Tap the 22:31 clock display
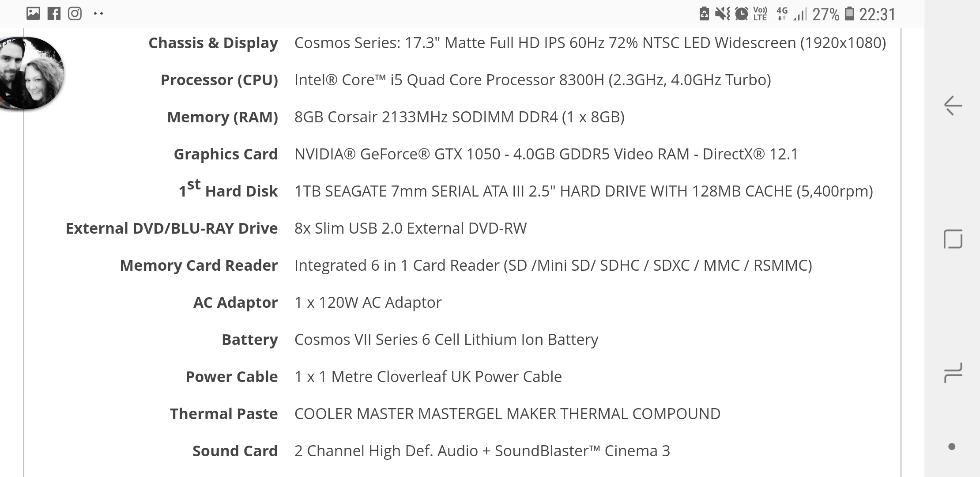 (877, 14)
